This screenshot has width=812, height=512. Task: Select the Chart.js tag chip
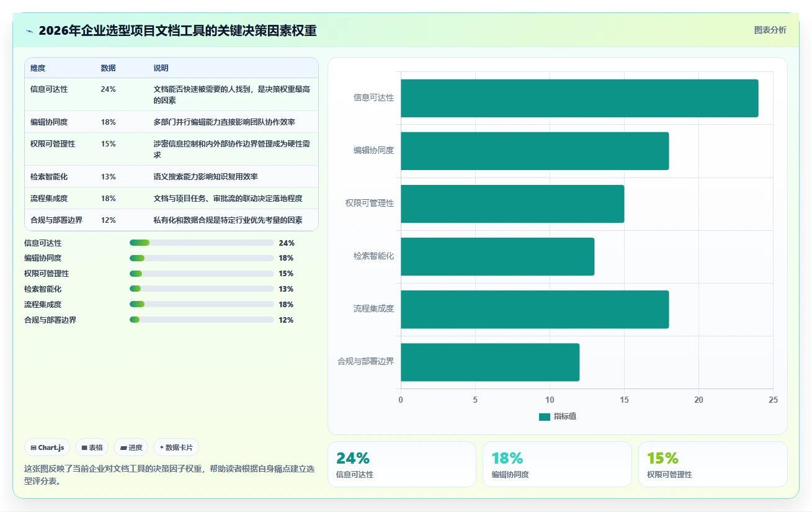(x=47, y=447)
